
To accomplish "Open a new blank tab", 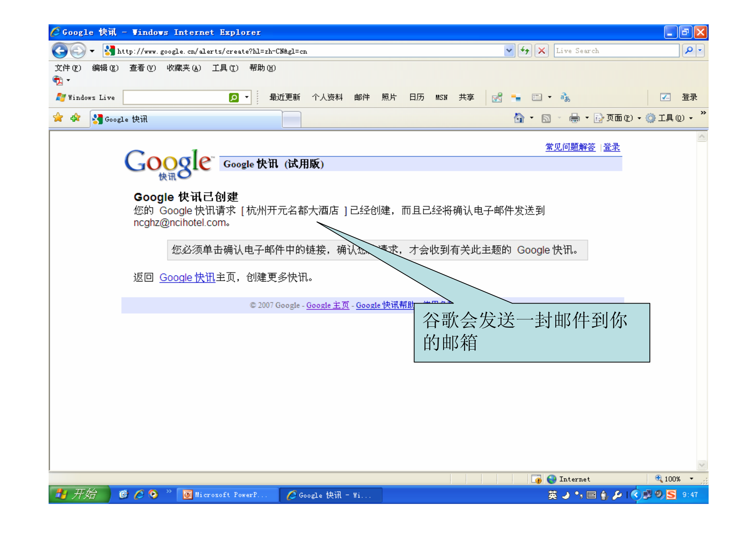I will 291,120.
